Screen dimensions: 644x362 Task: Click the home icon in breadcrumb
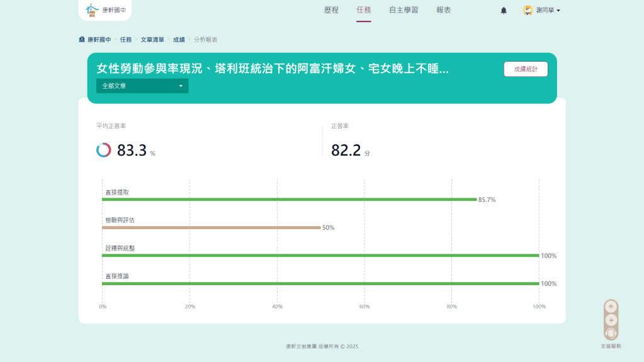coord(82,40)
